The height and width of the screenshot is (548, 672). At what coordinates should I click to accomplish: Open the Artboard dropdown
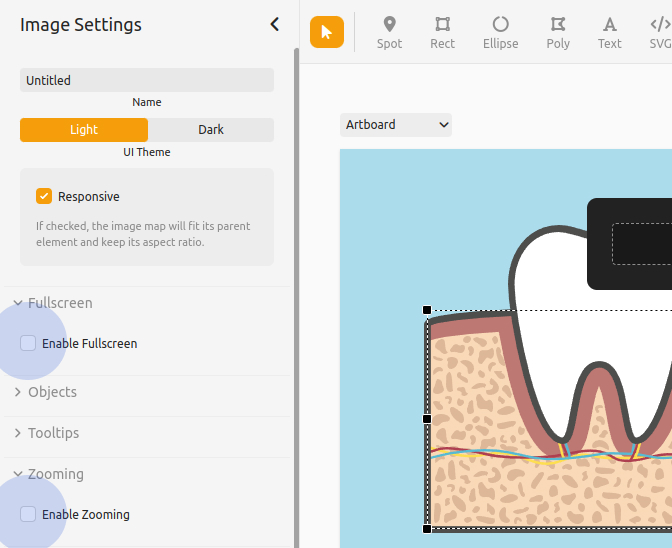(x=396, y=125)
